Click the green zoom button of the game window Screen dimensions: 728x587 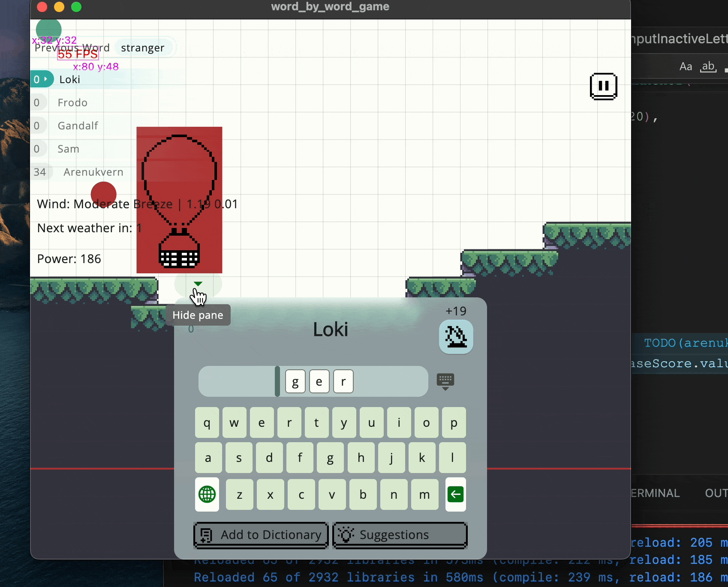point(76,7)
